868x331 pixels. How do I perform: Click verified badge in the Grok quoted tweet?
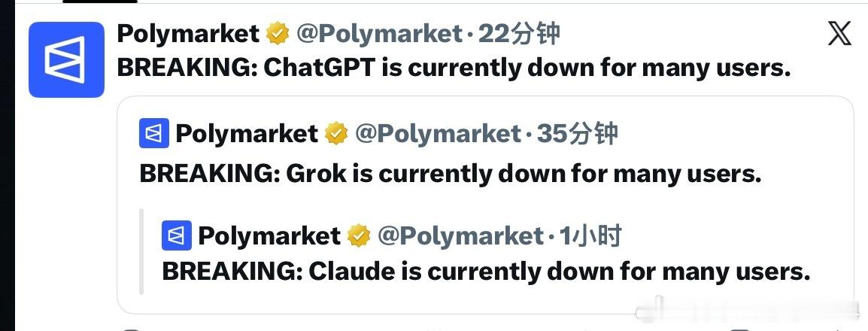pos(336,134)
